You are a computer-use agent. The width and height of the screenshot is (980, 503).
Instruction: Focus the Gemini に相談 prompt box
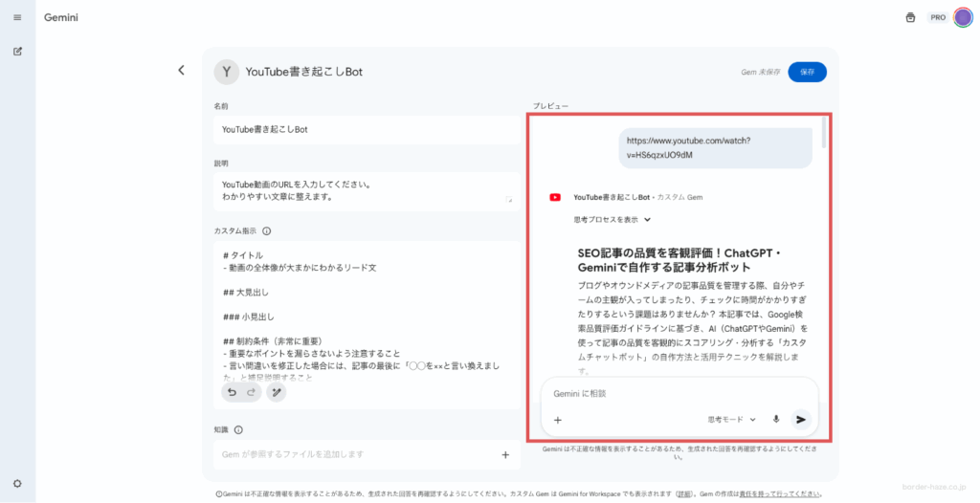pos(679,394)
